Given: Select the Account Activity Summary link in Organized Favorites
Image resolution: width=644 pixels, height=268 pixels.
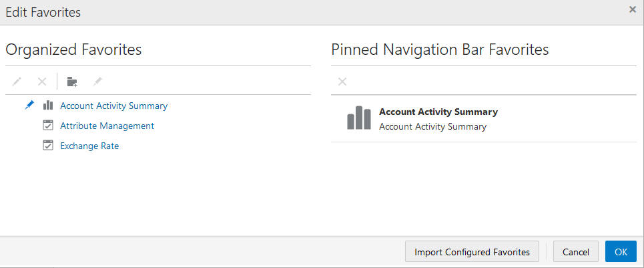Looking at the screenshot, I should 113,106.
